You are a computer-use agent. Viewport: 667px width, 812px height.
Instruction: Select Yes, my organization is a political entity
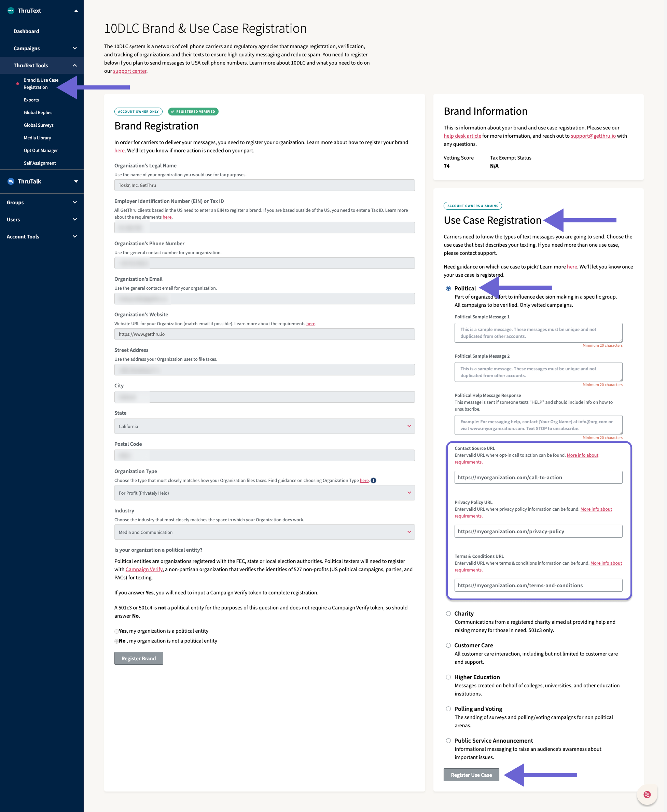(116, 631)
